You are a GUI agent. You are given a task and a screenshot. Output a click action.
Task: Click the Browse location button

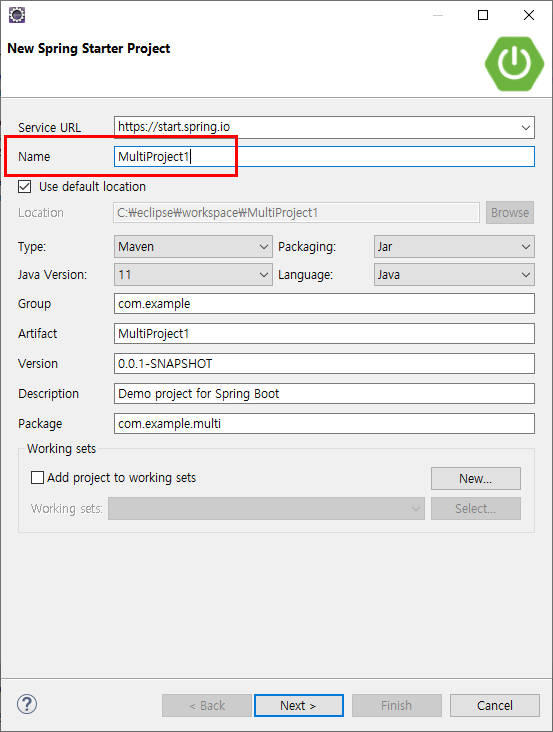(510, 213)
